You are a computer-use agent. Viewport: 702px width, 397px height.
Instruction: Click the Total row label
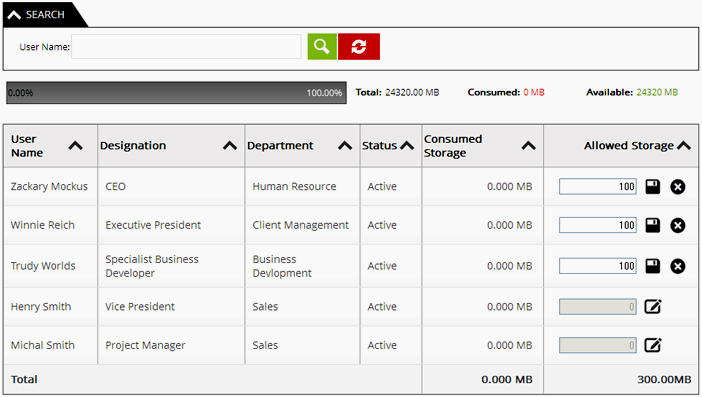[x=24, y=380]
